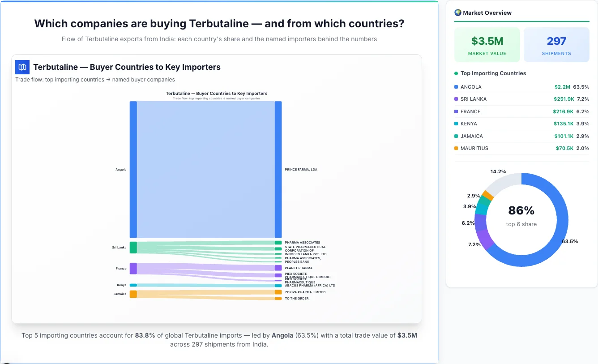Click the 86% center label of the donut
This screenshot has width=598, height=364.
click(x=521, y=210)
